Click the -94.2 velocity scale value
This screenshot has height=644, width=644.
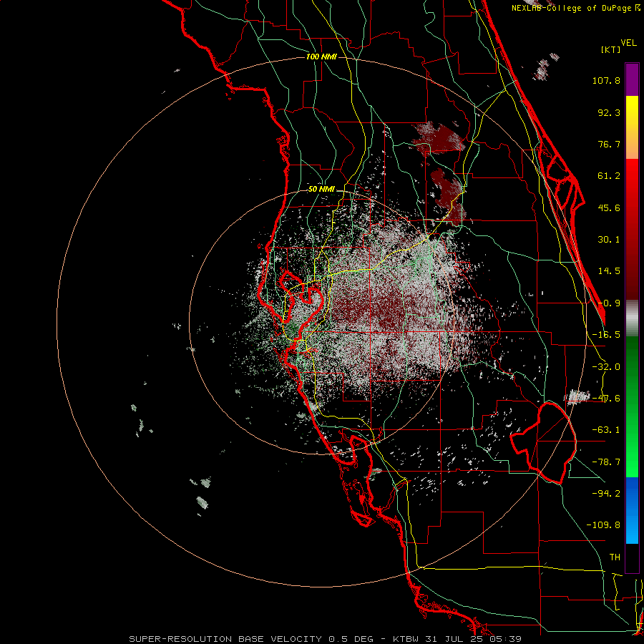coord(606,493)
